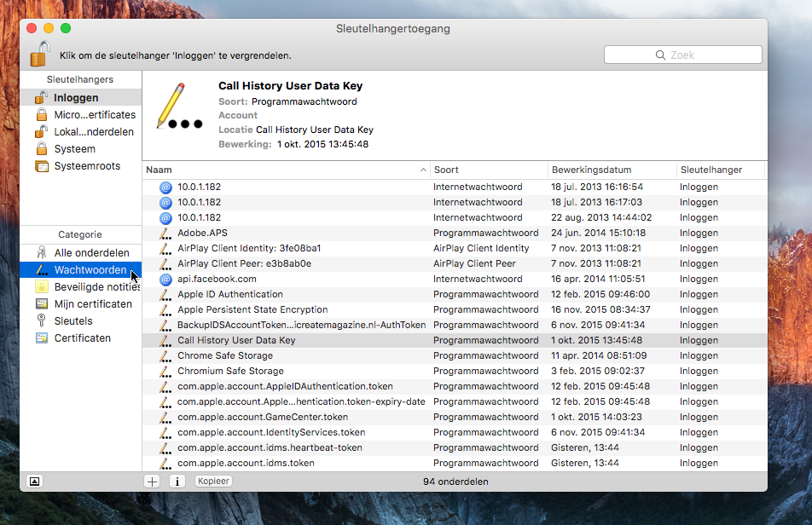Open the Systeemroots keychain
Viewport: 812px width, 525px height.
pyautogui.click(x=87, y=166)
